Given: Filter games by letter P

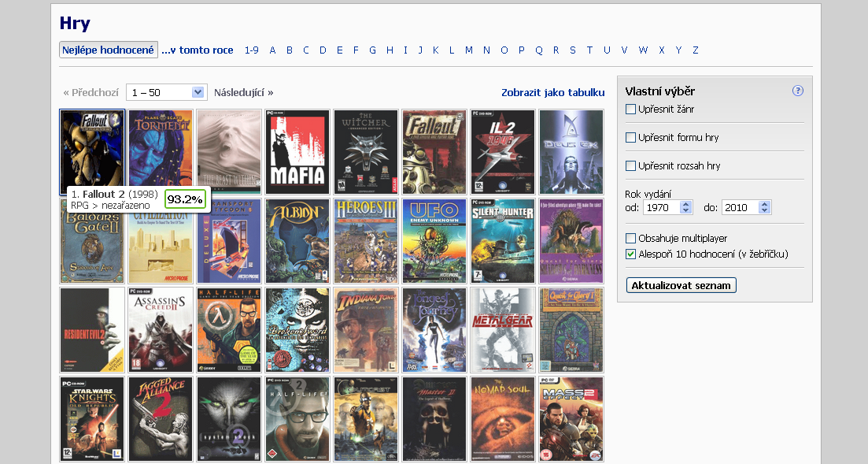Looking at the screenshot, I should 522,50.
